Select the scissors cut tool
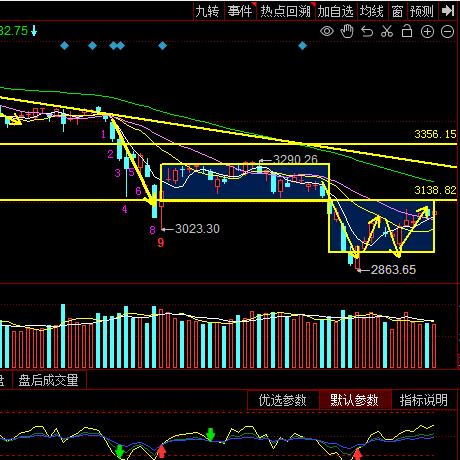The width and height of the screenshot is (460, 460). (x=387, y=31)
